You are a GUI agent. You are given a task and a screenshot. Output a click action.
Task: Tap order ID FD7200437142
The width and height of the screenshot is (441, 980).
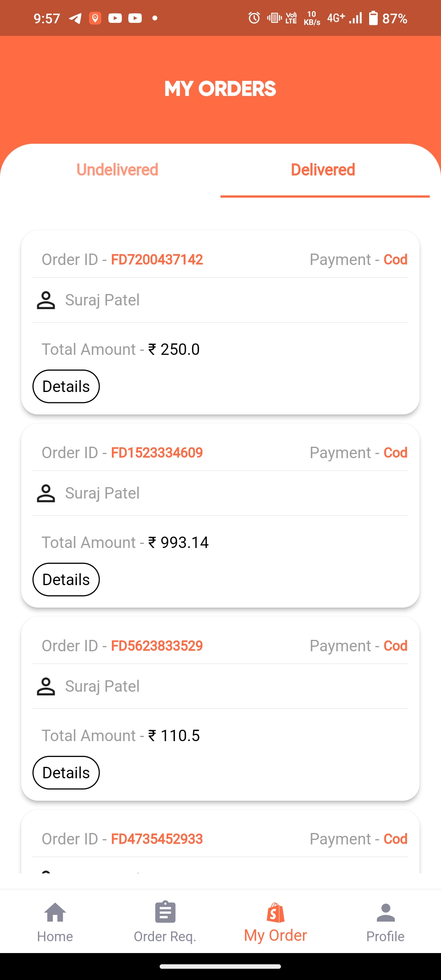coord(157,260)
